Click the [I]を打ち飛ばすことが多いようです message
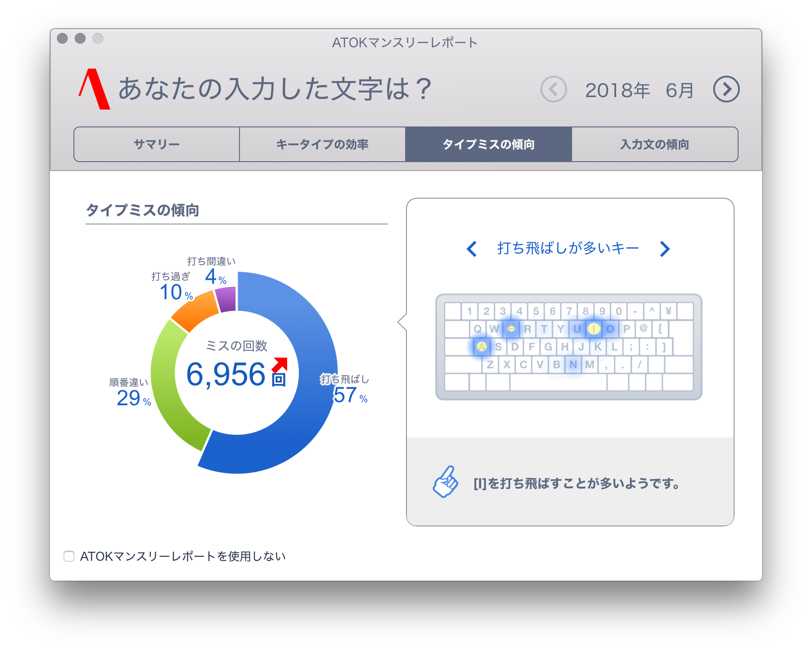 [x=577, y=483]
